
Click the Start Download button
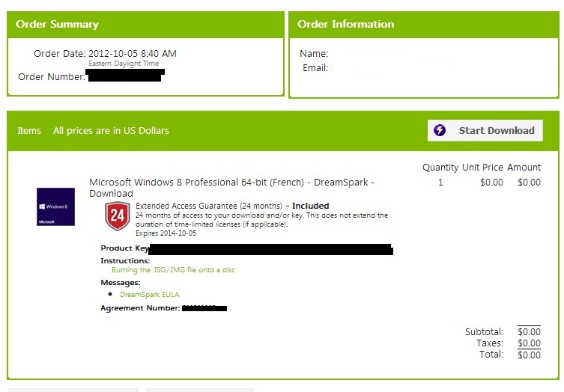485,130
